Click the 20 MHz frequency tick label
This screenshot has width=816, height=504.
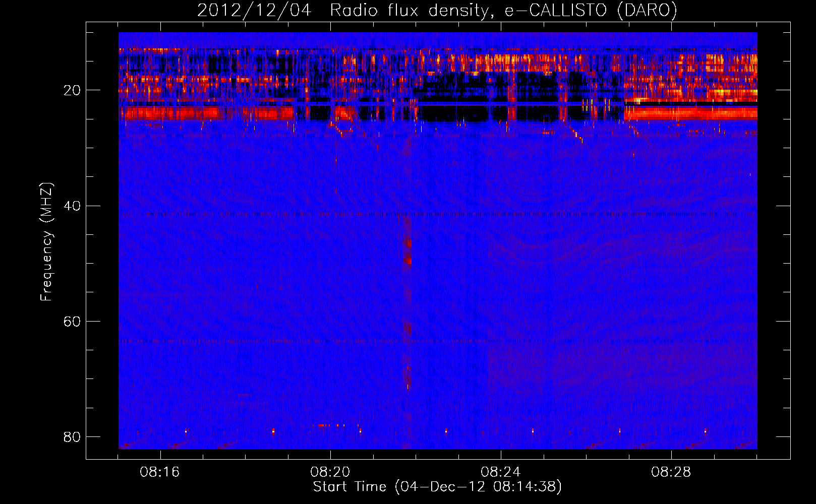pyautogui.click(x=72, y=90)
